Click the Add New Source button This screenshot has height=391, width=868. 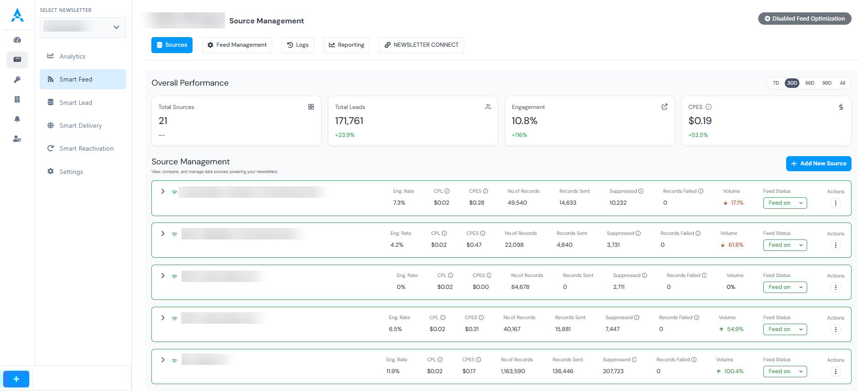pos(818,163)
